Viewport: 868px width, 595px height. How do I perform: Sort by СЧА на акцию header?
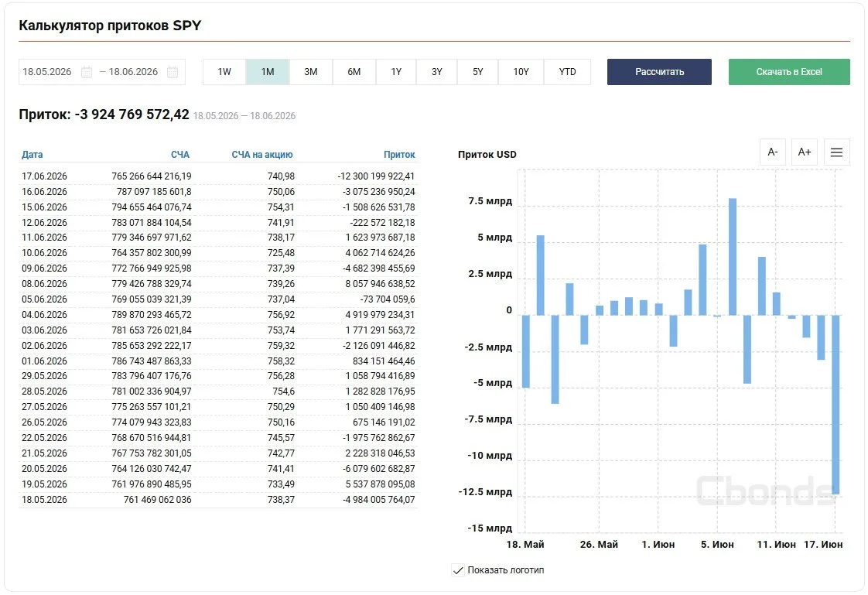point(261,155)
